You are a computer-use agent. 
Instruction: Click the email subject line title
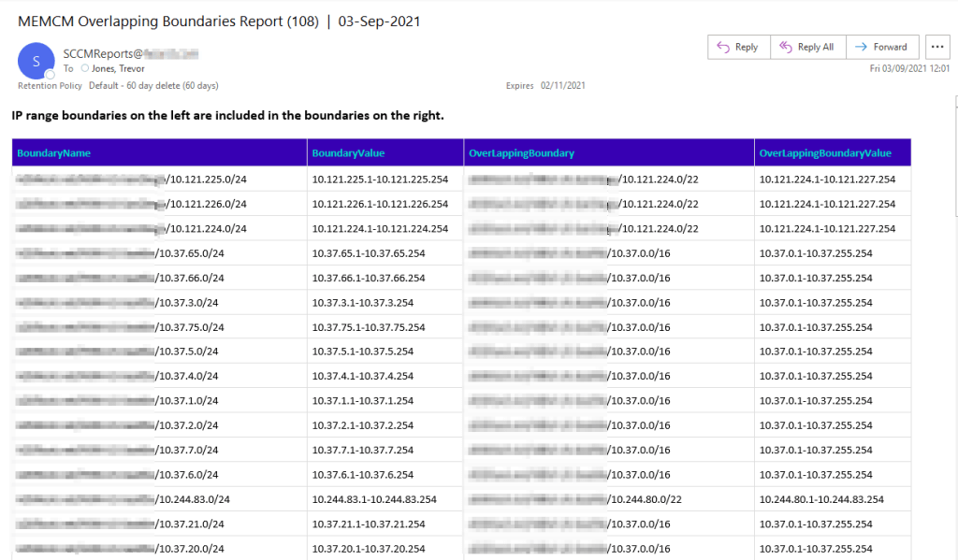(x=219, y=22)
